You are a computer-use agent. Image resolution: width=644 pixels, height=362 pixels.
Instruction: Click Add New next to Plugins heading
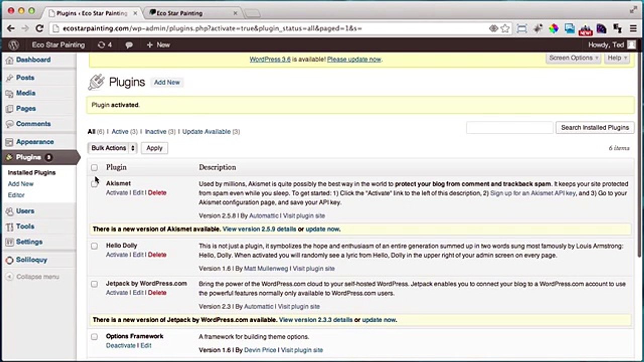167,82
